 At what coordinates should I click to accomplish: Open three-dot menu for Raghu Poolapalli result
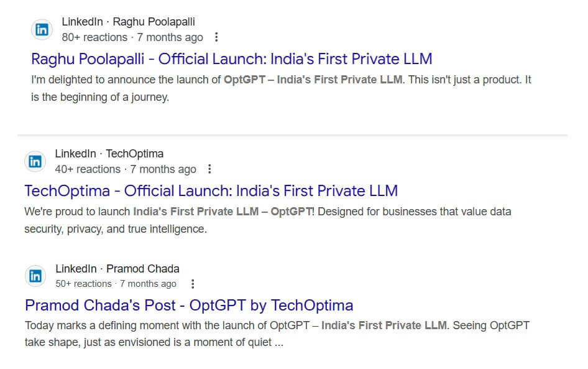[x=216, y=37]
